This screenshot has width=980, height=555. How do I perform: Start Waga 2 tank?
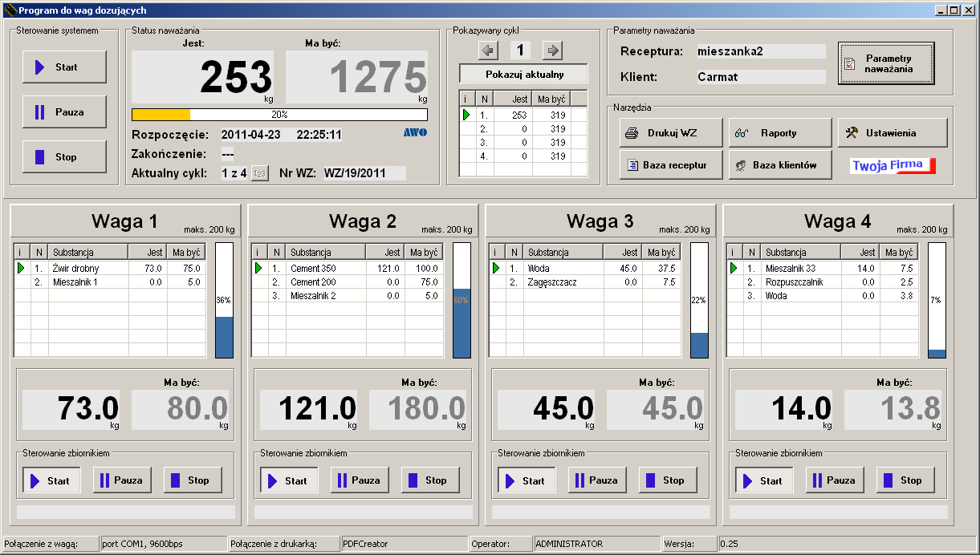[289, 480]
